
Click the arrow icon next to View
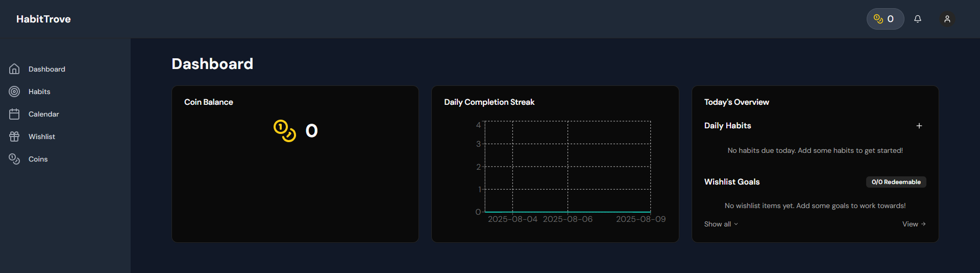(923, 224)
